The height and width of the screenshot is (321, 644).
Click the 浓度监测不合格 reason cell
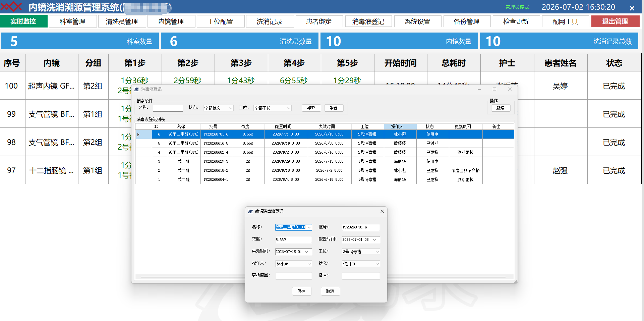click(465, 170)
